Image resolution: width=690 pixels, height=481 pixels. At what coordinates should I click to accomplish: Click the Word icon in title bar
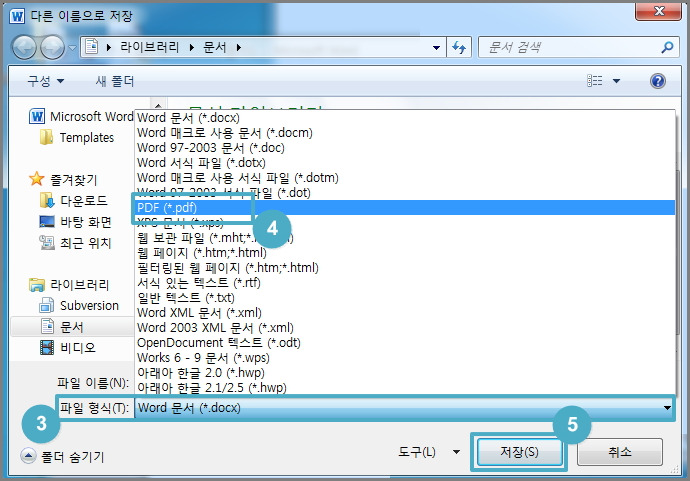pos(17,16)
